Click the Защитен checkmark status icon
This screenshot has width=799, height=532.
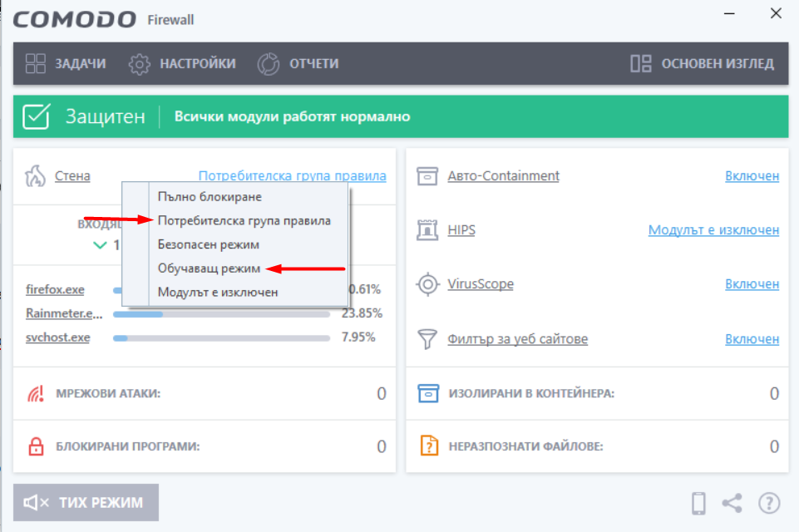click(x=37, y=116)
